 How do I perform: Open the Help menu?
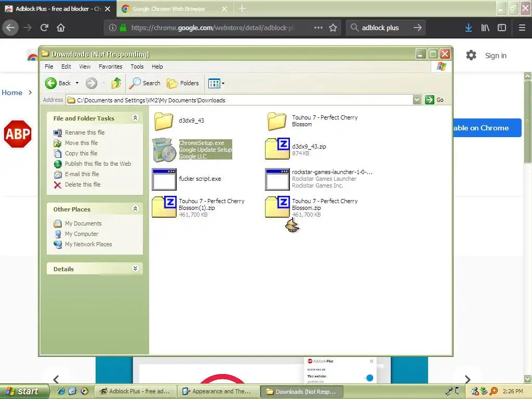coord(157,66)
